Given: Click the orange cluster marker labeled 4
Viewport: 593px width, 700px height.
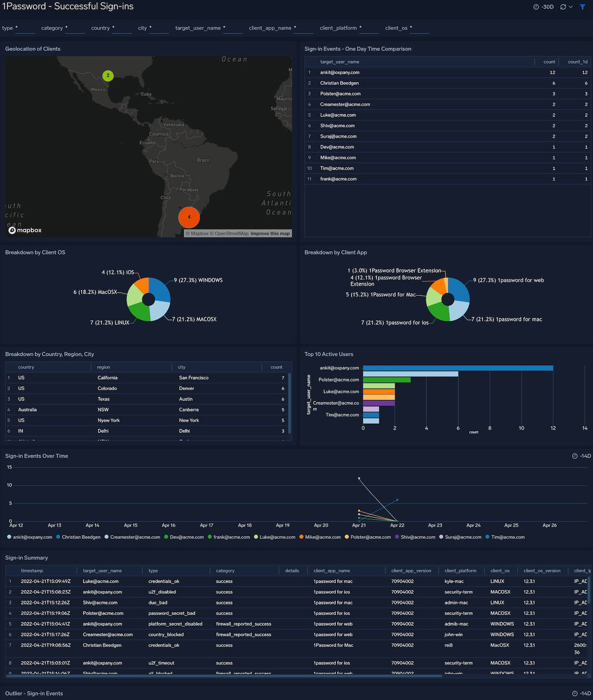Looking at the screenshot, I should [189, 217].
